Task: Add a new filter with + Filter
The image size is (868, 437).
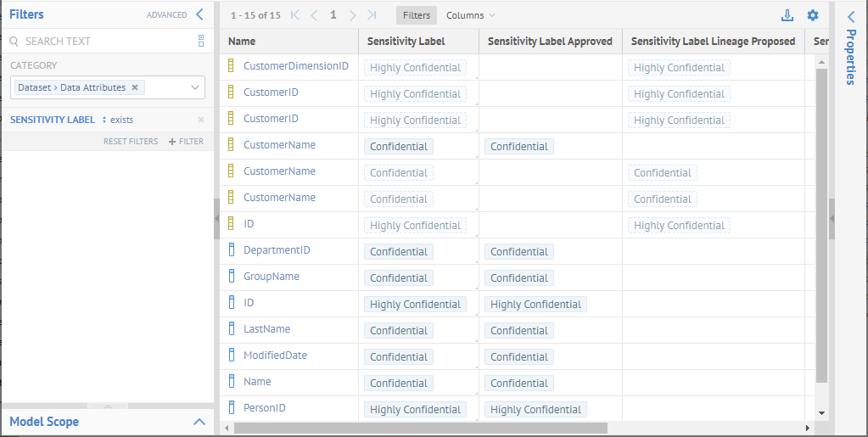Action: click(186, 142)
